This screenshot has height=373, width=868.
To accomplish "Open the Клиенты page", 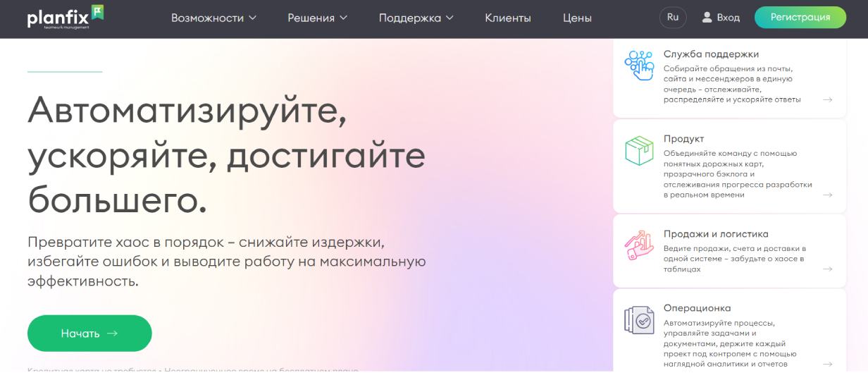I will [507, 18].
